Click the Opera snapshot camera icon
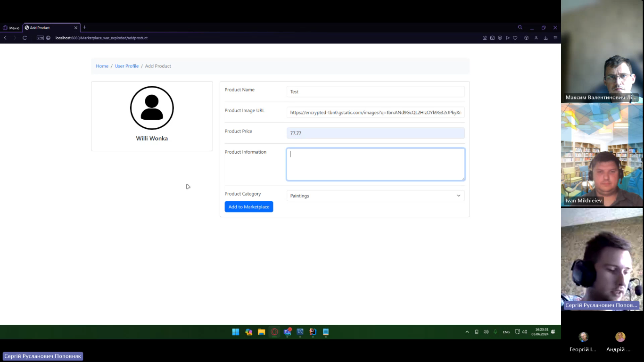 click(492, 38)
